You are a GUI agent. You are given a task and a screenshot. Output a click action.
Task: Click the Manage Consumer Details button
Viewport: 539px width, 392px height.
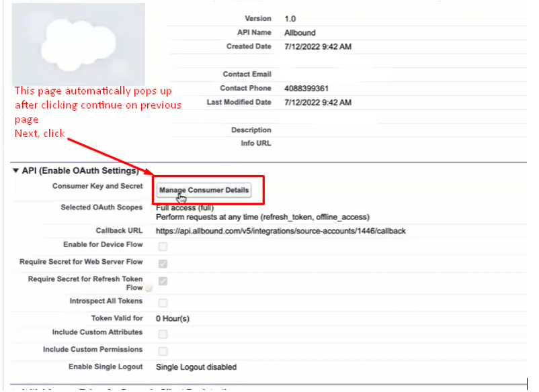click(204, 190)
